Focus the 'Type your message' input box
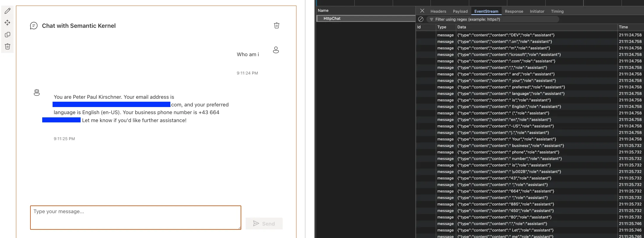The height and width of the screenshot is (238, 644). click(x=136, y=217)
